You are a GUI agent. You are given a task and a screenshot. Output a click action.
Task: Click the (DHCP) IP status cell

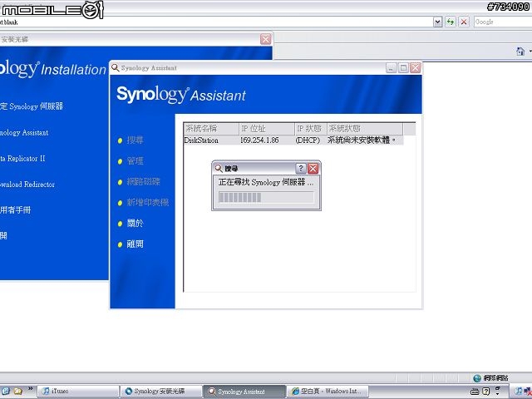tap(308, 140)
